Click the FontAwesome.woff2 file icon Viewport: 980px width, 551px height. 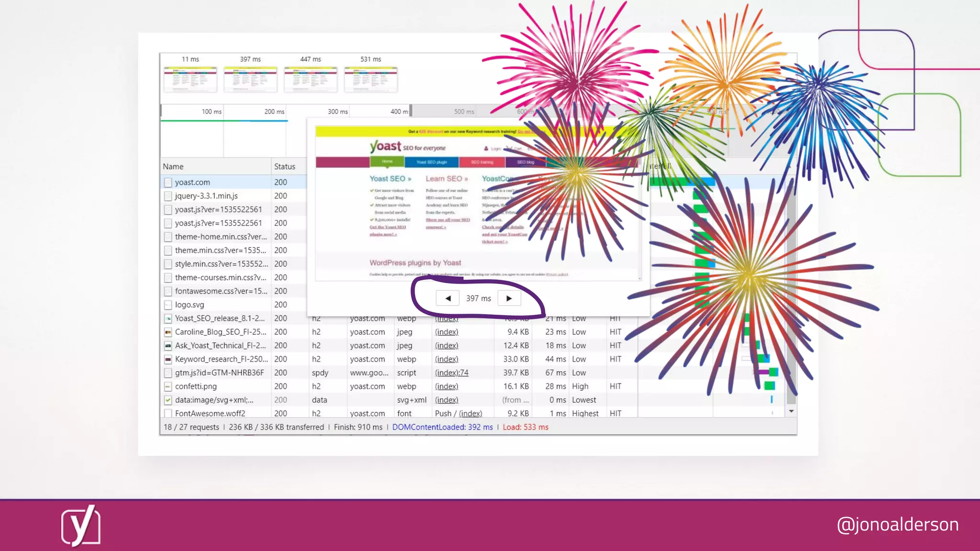tap(168, 413)
